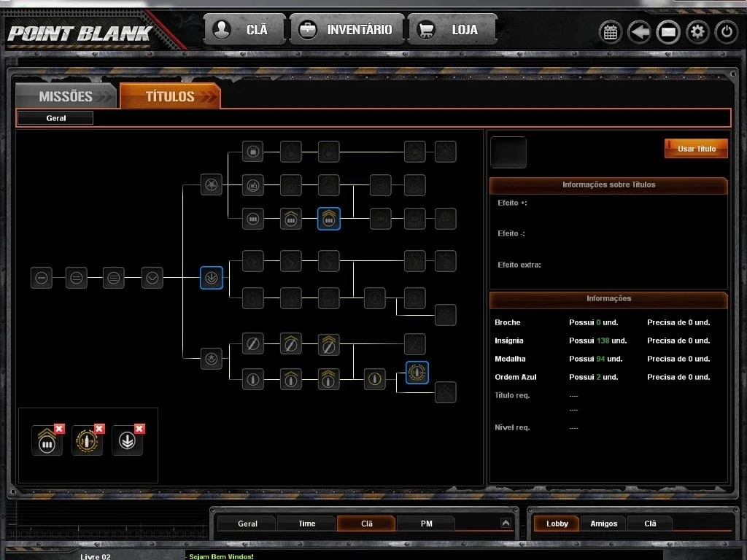Image resolution: width=747 pixels, height=560 pixels.
Task: Click the Usar Título button
Action: click(696, 149)
